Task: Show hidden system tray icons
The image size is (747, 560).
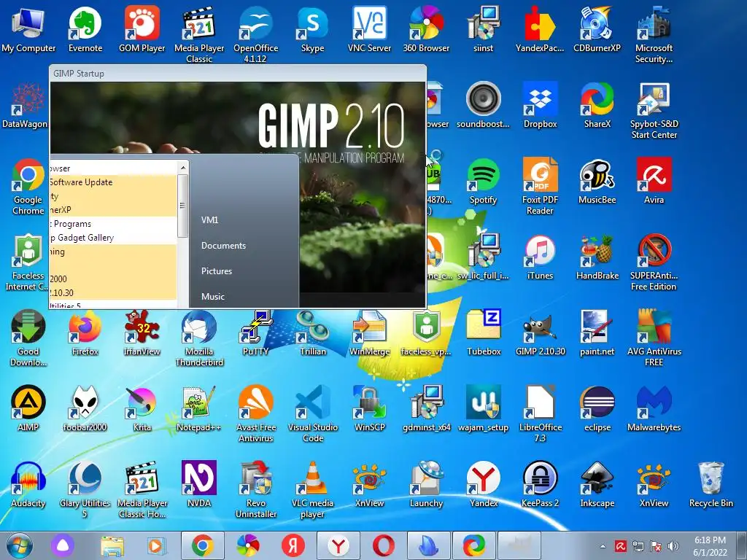Action: [603, 547]
